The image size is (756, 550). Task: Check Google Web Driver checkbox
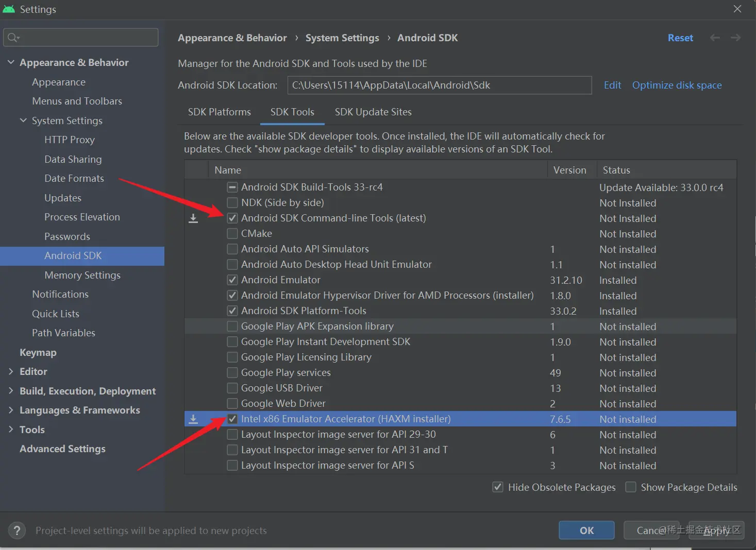pyautogui.click(x=232, y=403)
